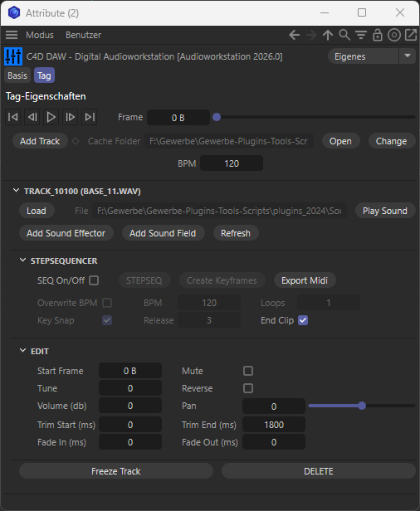The image size is (420, 511).
Task: Select the Tag tab
Action: click(x=44, y=75)
